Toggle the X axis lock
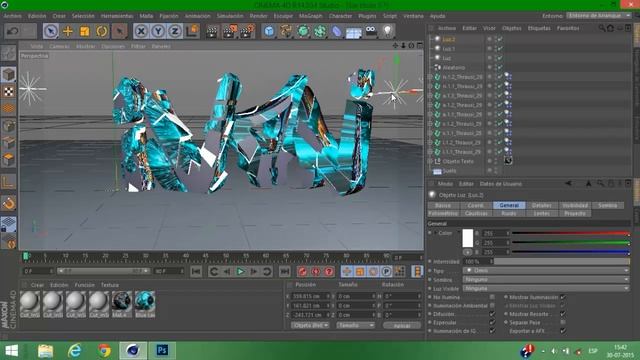Image resolution: width=640 pixels, height=360 pixels. tap(141, 31)
